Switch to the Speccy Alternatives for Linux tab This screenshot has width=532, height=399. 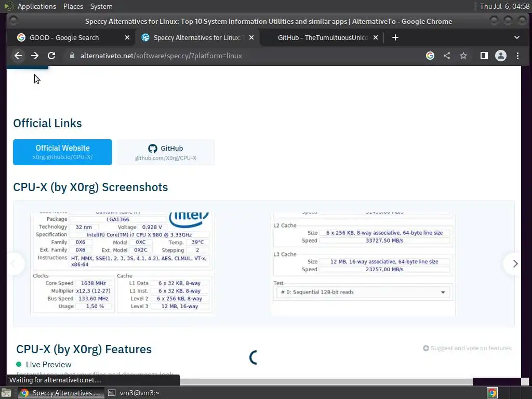(x=197, y=37)
